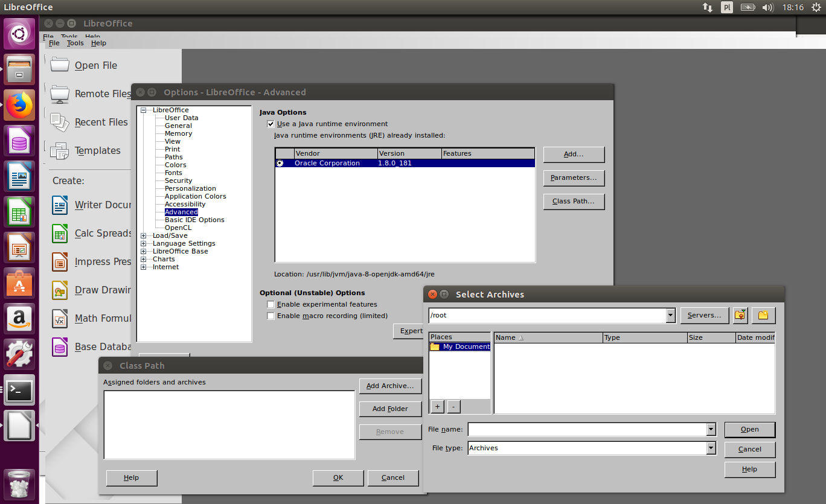
Task: Expand the Charts options node
Action: coord(144,259)
